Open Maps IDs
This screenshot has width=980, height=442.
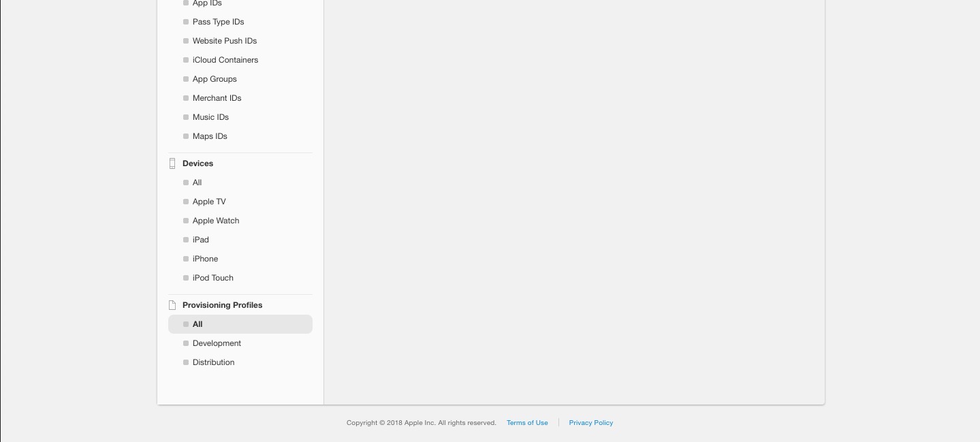[210, 136]
